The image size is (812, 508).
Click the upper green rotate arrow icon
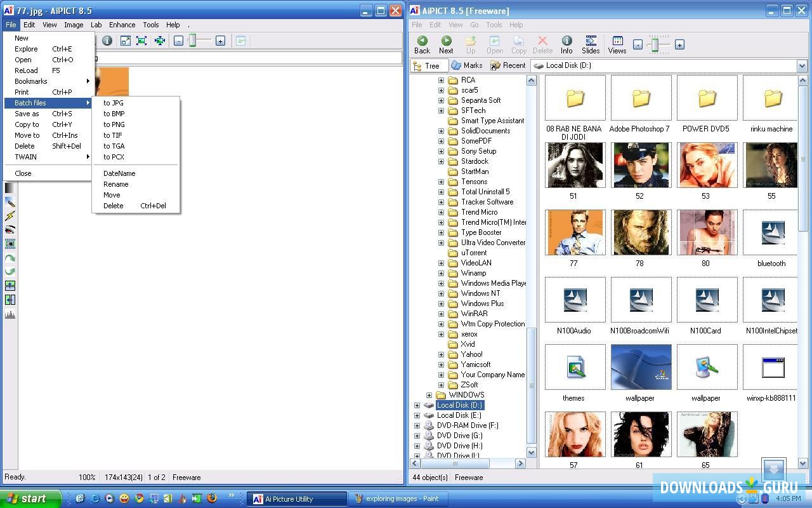pyautogui.click(x=10, y=258)
